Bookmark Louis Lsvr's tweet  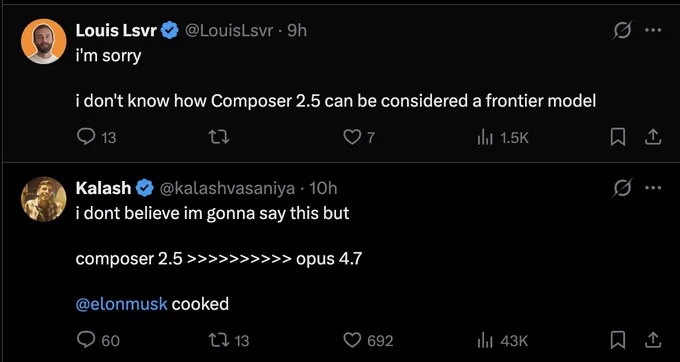click(618, 137)
